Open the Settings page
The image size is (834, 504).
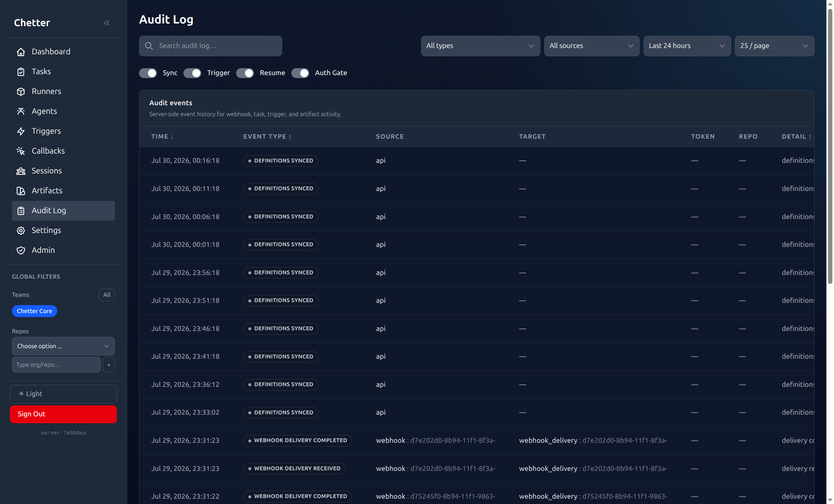pyautogui.click(x=63, y=230)
